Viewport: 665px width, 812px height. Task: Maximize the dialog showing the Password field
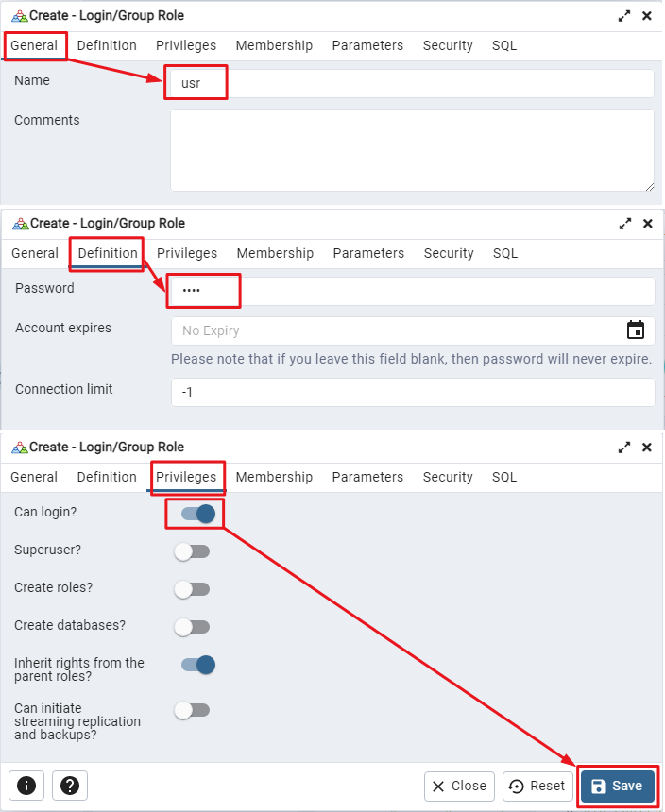[x=625, y=224]
